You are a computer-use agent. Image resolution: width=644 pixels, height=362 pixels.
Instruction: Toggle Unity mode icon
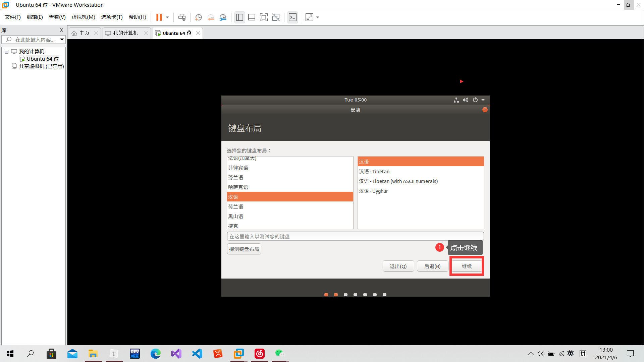point(276,17)
